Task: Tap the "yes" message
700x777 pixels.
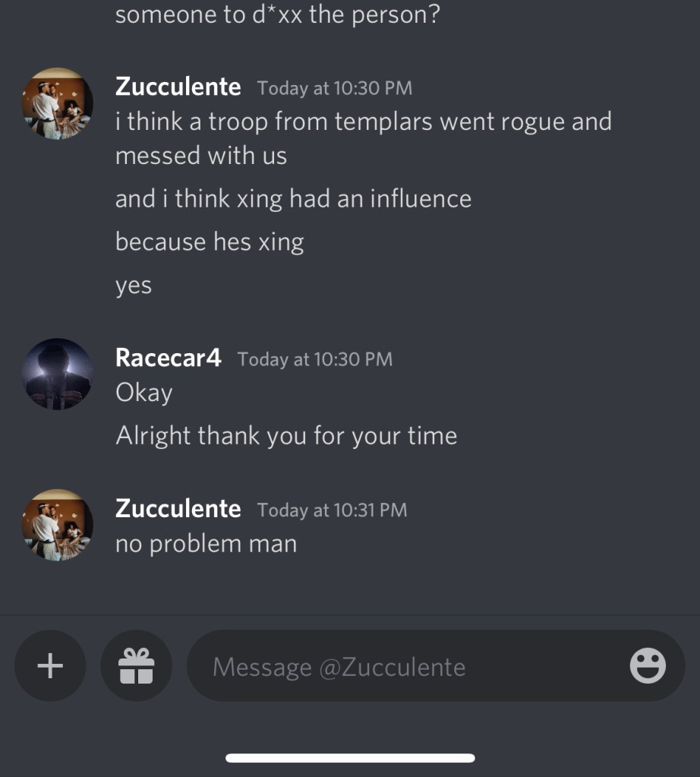Action: (134, 286)
